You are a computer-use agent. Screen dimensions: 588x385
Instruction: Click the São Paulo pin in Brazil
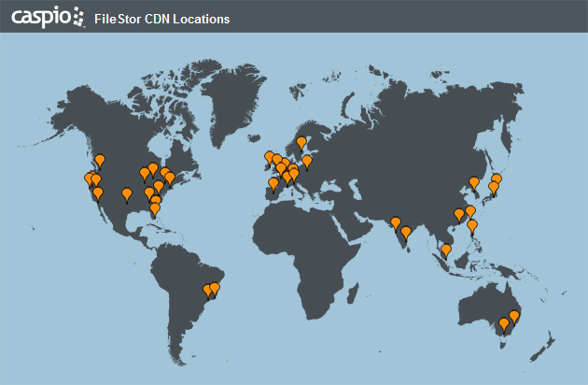coord(208,291)
